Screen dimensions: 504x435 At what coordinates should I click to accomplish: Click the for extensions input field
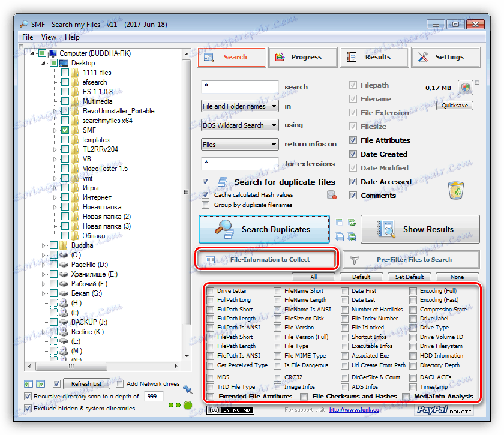[240, 164]
